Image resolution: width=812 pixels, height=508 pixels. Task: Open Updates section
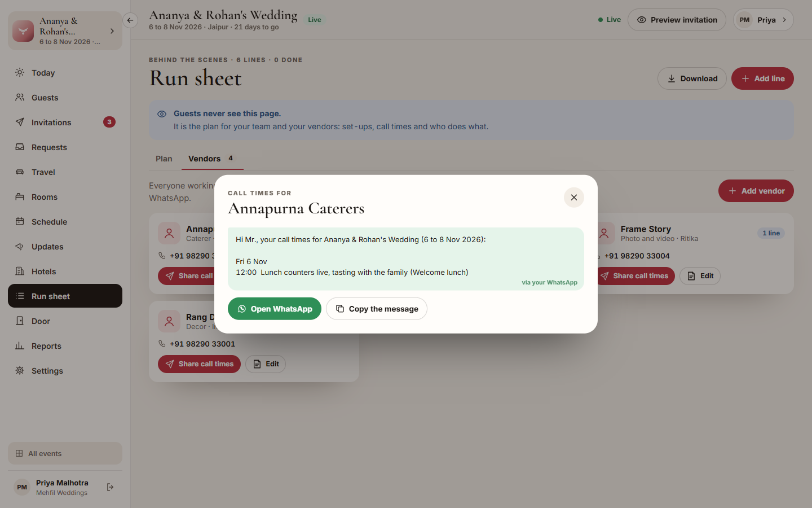(x=65, y=247)
